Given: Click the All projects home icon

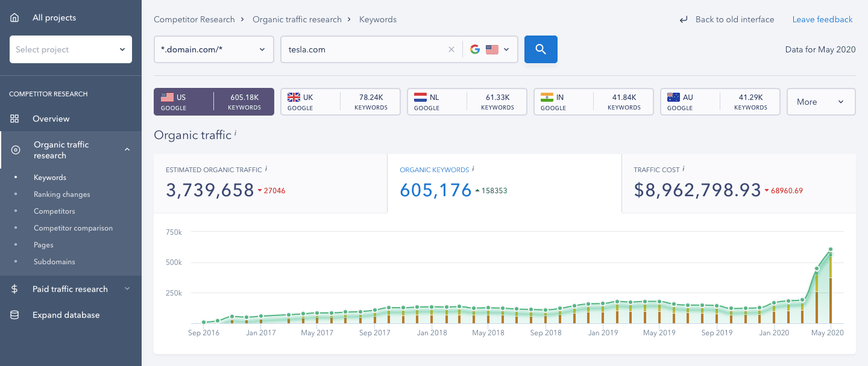Looking at the screenshot, I should tap(15, 17).
